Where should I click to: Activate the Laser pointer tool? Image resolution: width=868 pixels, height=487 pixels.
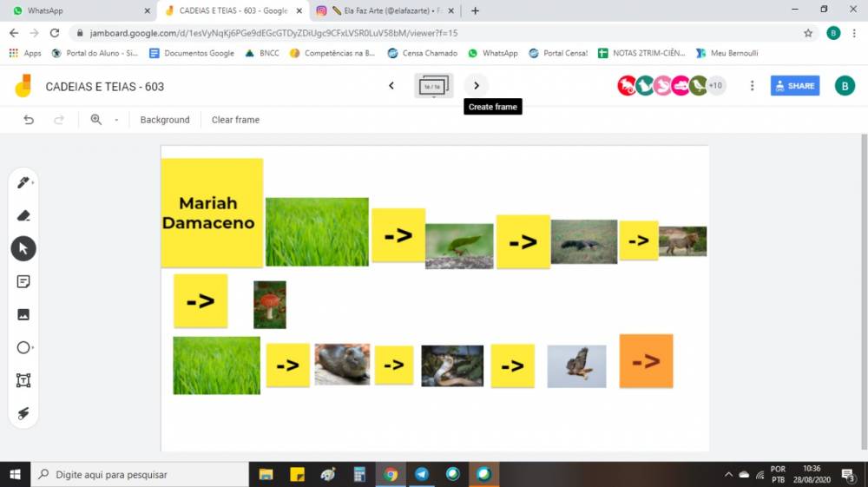23,413
